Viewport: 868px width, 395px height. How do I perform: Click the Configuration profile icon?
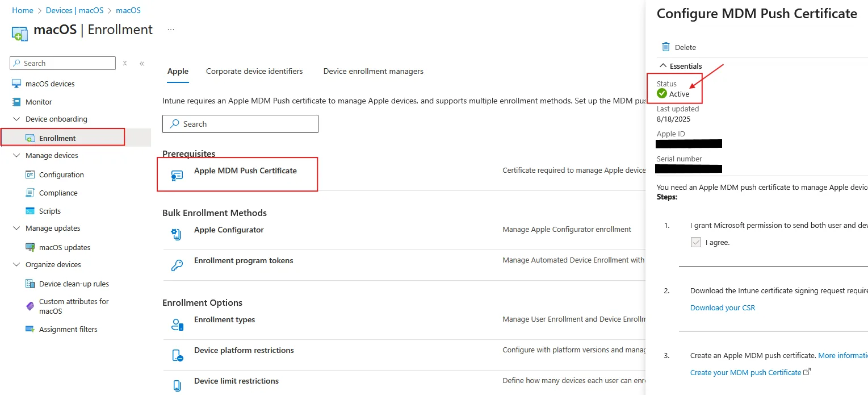click(x=30, y=174)
